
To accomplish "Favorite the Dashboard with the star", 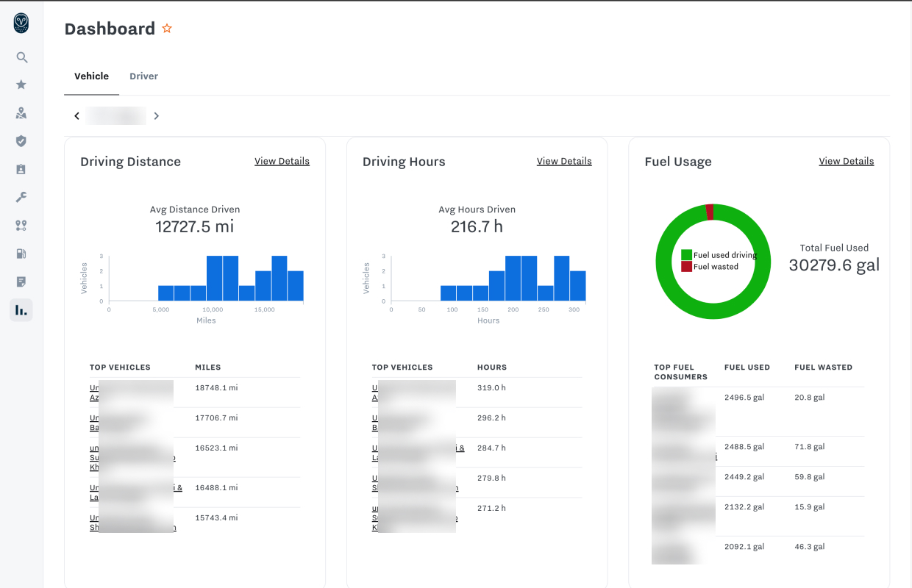I will click(167, 29).
